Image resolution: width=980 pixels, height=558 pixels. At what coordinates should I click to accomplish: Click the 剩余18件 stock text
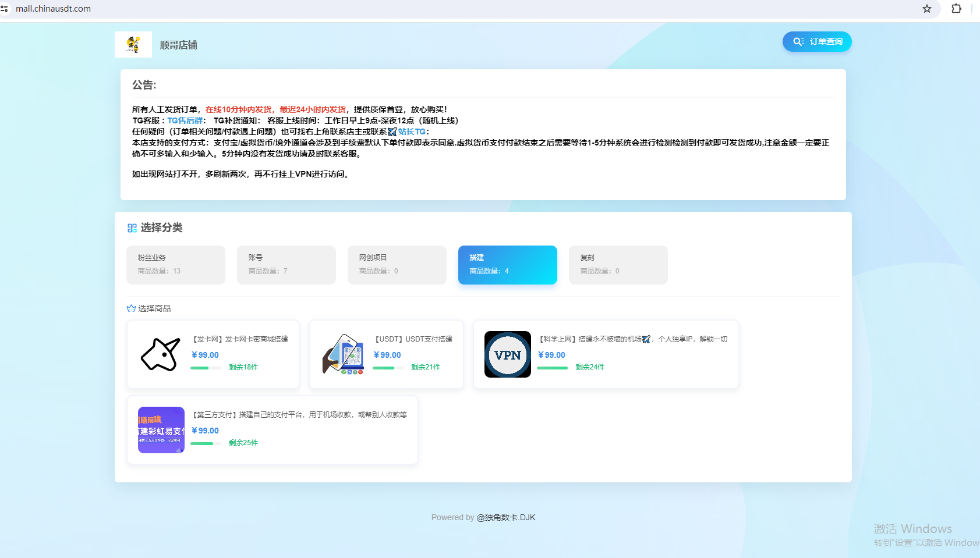[x=243, y=367]
